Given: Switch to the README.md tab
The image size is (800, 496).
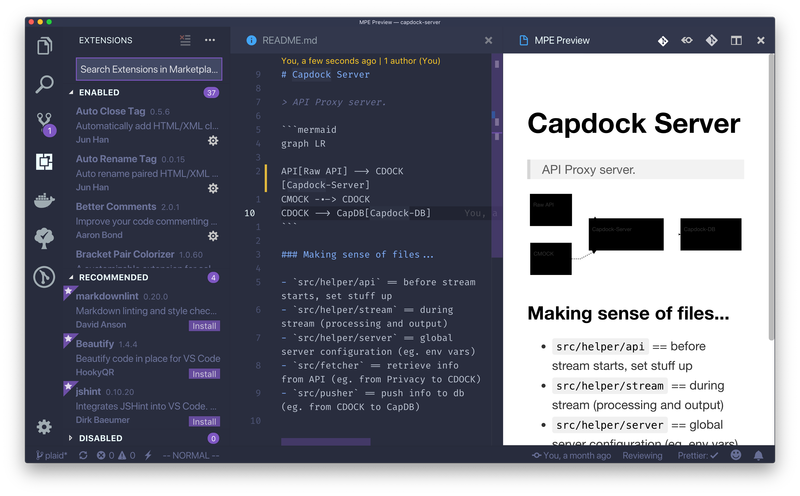Looking at the screenshot, I should (289, 40).
